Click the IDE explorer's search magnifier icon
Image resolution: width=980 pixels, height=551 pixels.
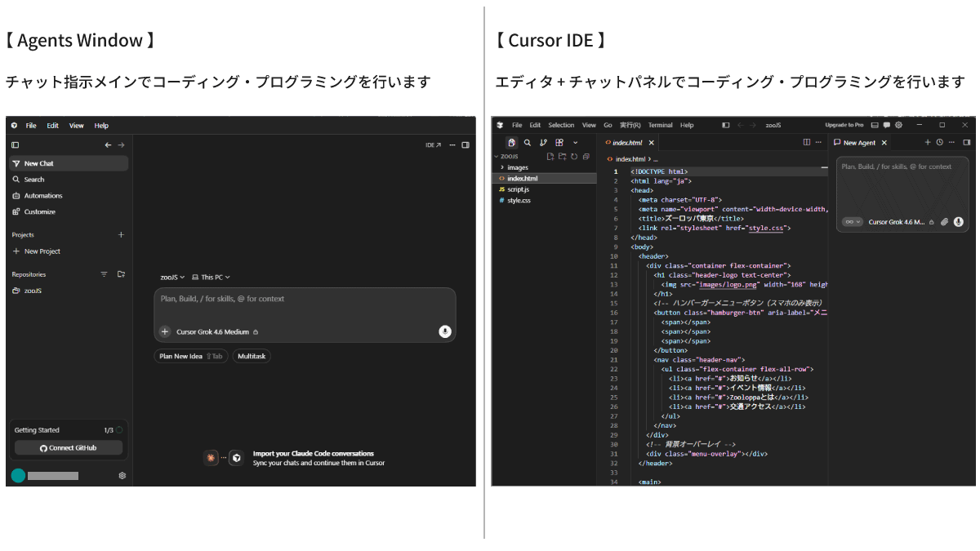527,142
